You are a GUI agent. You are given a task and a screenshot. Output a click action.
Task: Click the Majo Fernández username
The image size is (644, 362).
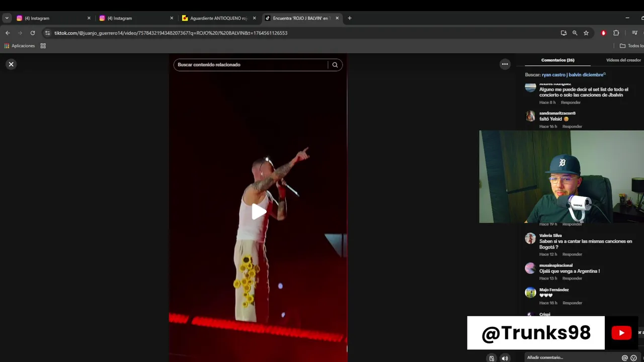click(554, 290)
